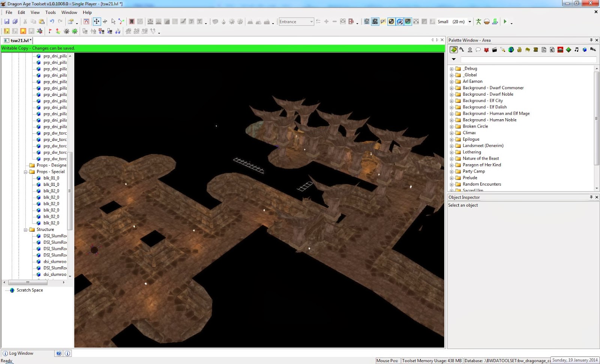600x364 pixels.
Task: Open the View menu
Action: 35,12
